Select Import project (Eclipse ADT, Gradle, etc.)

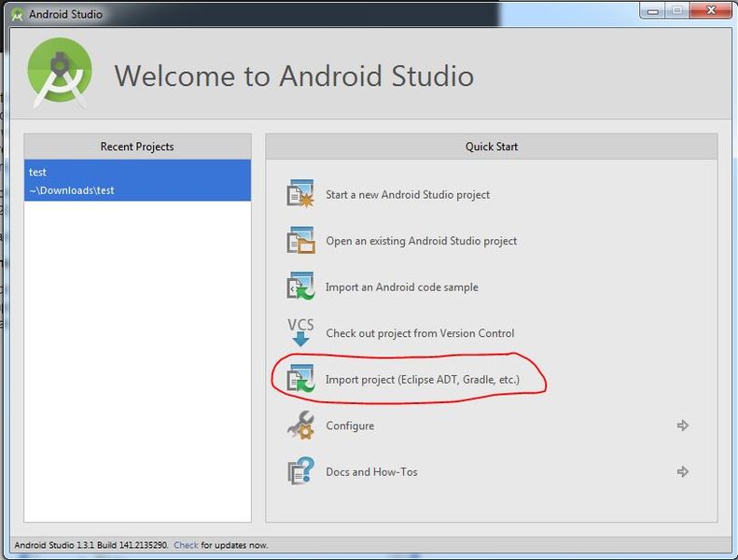tap(423, 379)
